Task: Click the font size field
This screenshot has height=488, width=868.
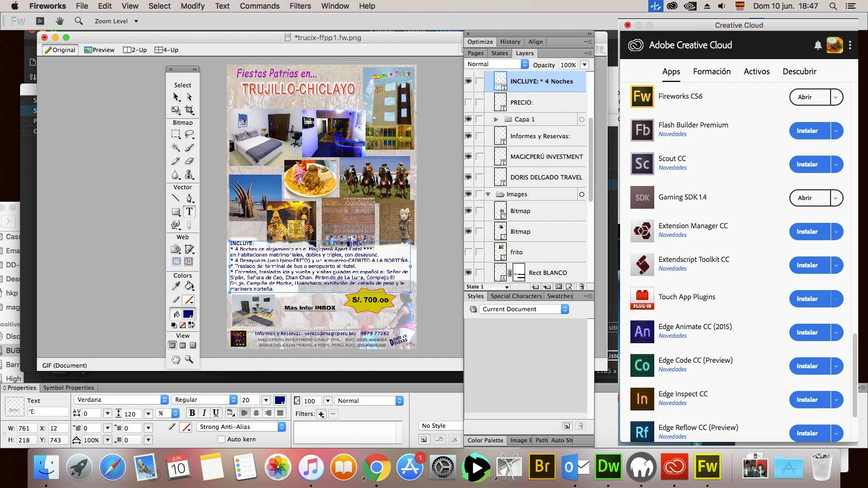Action: coord(250,400)
